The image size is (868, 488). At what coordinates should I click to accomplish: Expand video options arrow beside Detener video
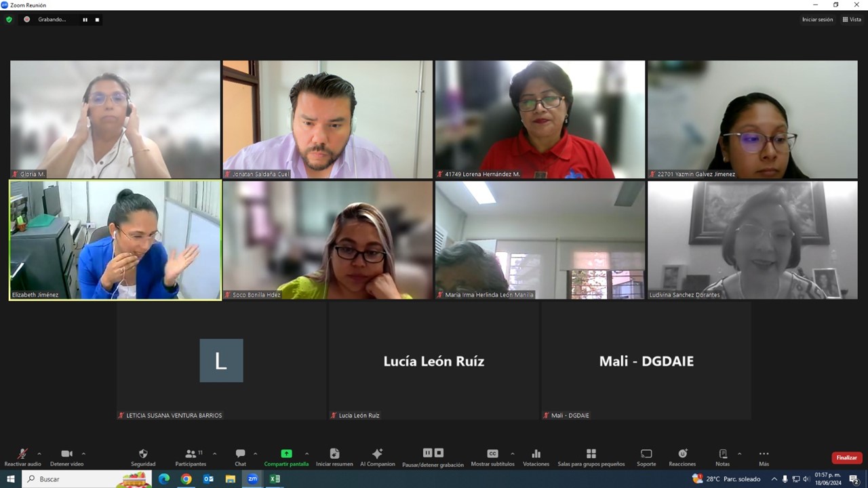[x=83, y=453]
